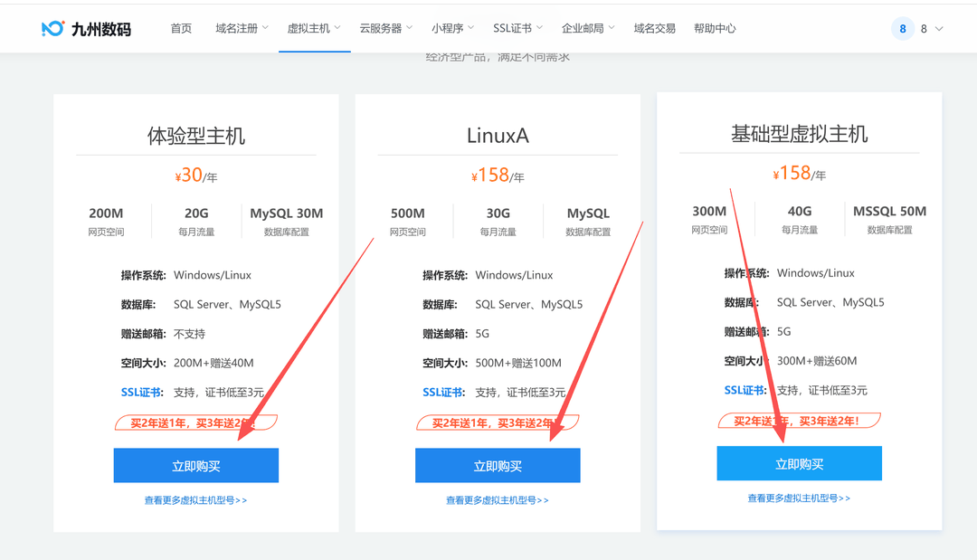Screen dimensions: 977x560
Task: Click the SSL证书 link in LinuxA card
Action: 443,393
